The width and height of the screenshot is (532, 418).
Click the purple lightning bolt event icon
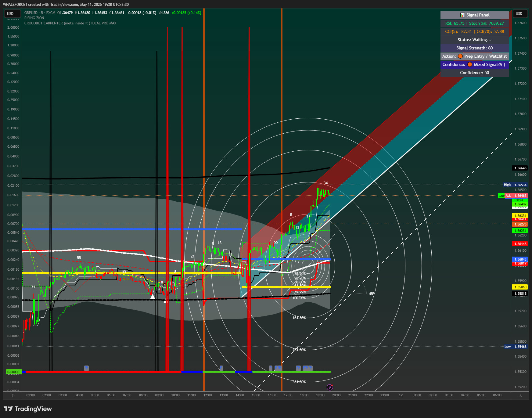(330, 387)
